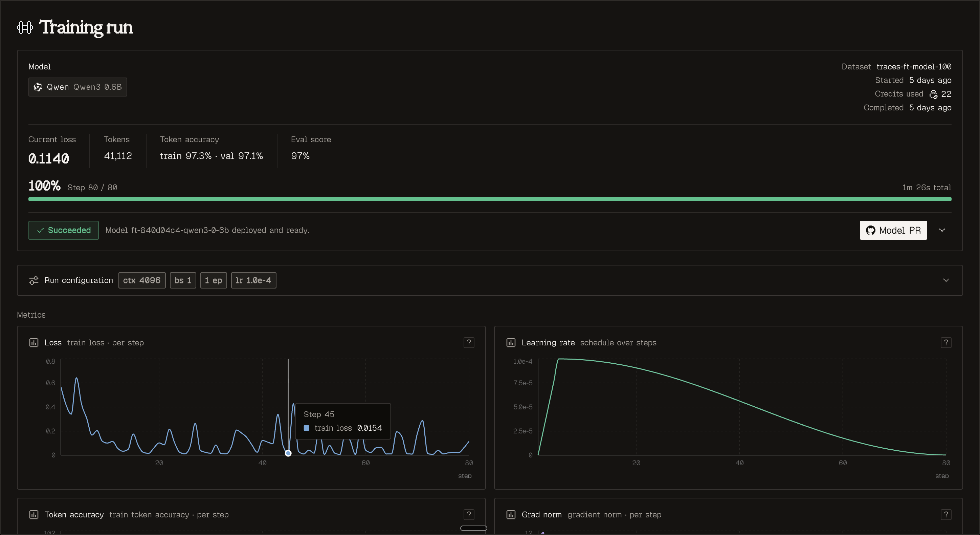Click the Metrics section heading
Viewport: 980px width, 535px height.
[x=31, y=315]
